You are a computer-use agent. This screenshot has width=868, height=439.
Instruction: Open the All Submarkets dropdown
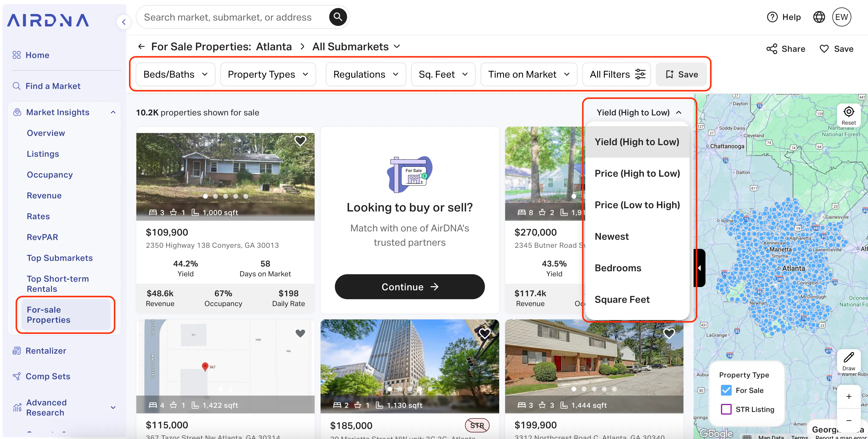(356, 46)
